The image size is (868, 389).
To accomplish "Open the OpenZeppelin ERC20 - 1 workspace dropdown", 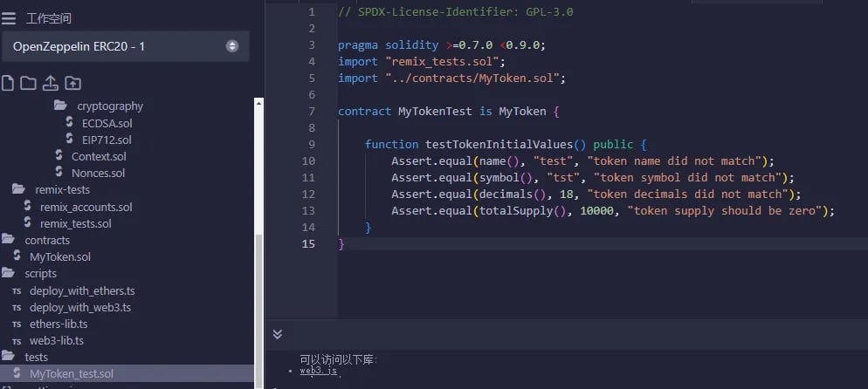I will (126, 46).
